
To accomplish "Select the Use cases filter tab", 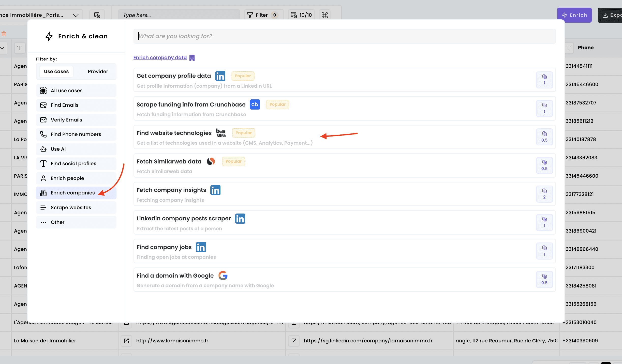I will [x=56, y=71].
